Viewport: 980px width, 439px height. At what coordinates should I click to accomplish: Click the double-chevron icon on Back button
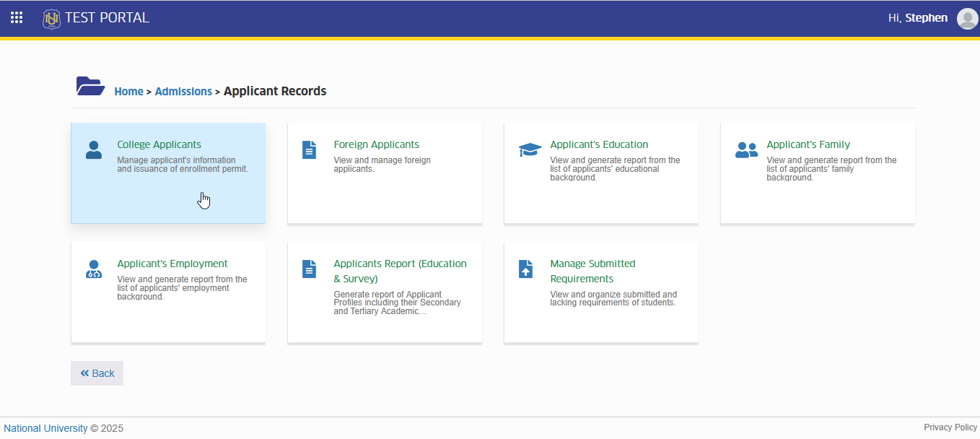click(84, 373)
